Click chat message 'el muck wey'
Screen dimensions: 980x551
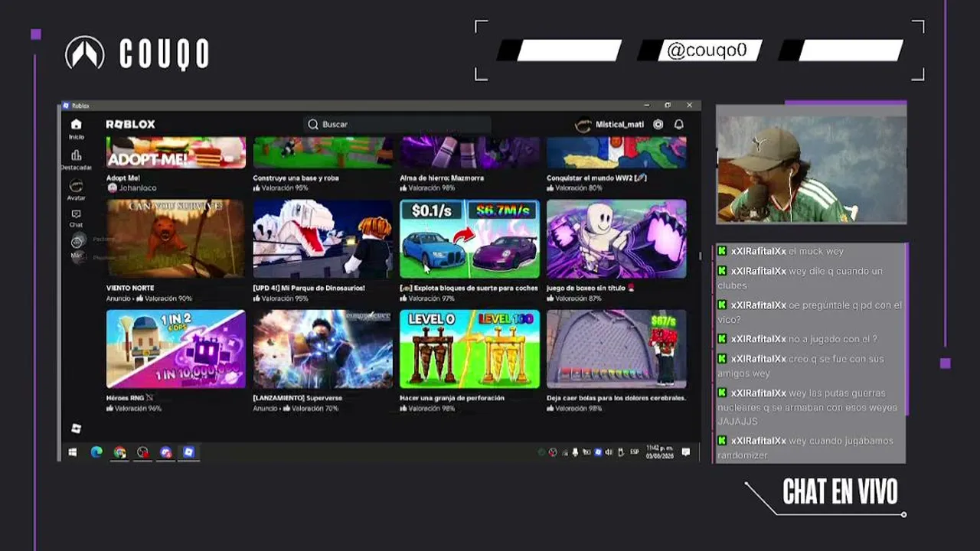point(816,251)
